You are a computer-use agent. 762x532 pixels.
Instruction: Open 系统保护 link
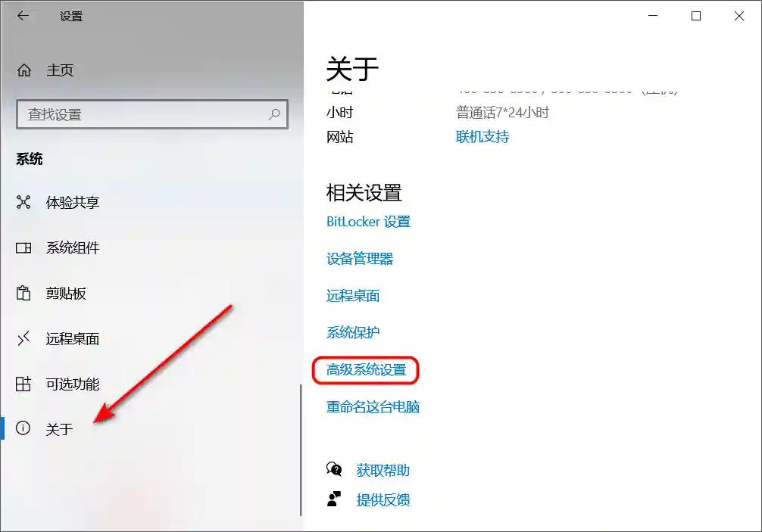(x=353, y=332)
